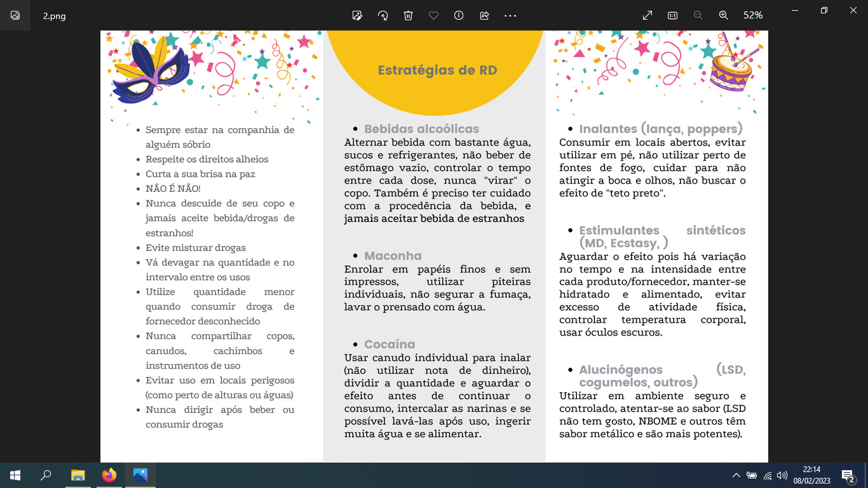Open the file info panel

459,15
